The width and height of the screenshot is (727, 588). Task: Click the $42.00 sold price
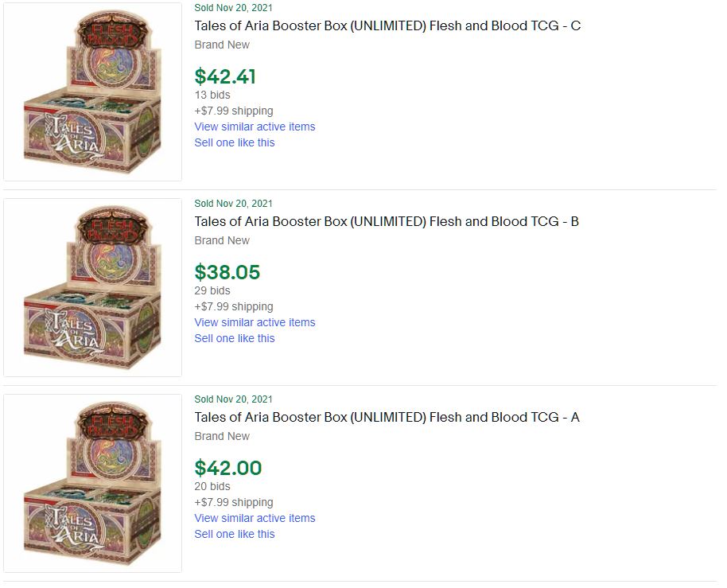click(x=227, y=468)
